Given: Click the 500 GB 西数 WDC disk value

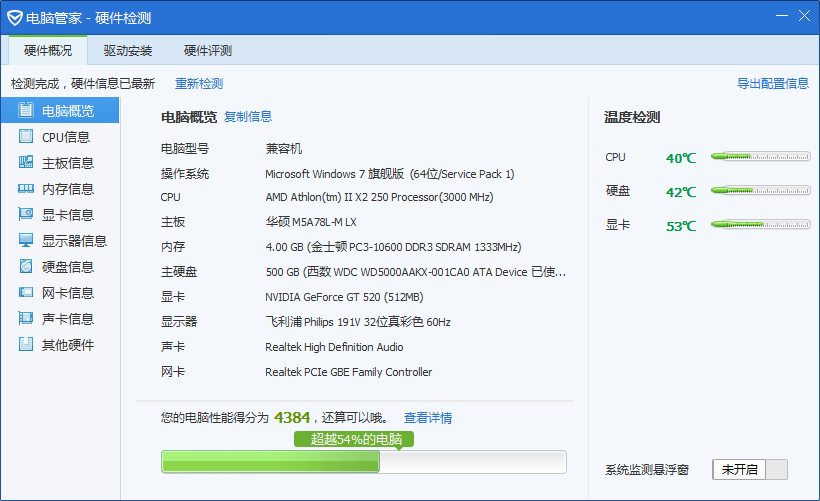Looking at the screenshot, I should point(416,272).
